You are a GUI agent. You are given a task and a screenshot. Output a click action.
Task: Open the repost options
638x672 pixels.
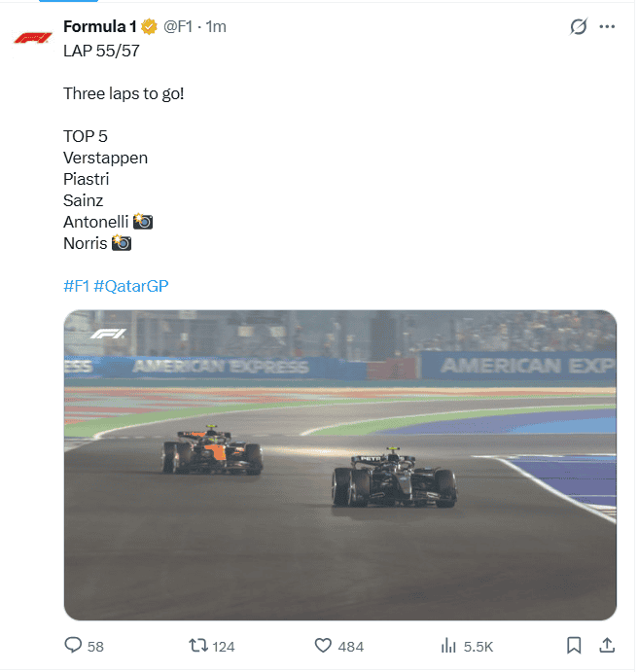pyautogui.click(x=197, y=646)
